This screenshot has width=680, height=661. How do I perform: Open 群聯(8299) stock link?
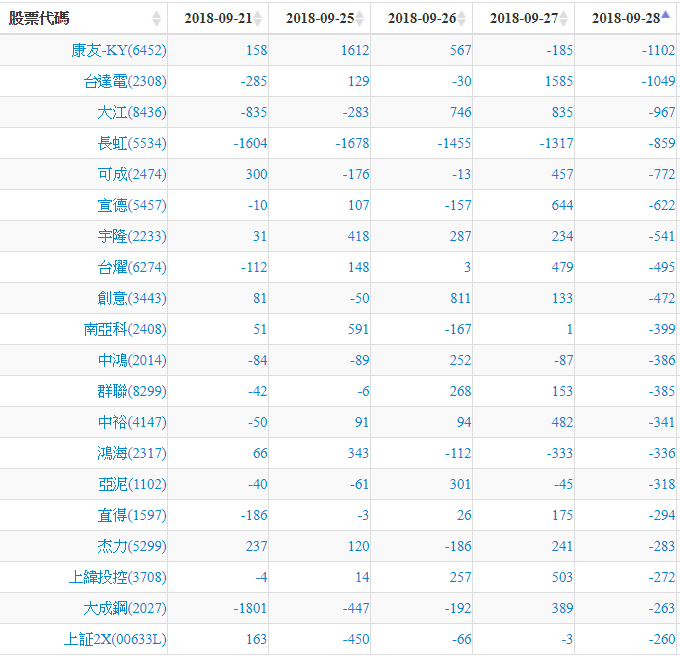pos(132,392)
